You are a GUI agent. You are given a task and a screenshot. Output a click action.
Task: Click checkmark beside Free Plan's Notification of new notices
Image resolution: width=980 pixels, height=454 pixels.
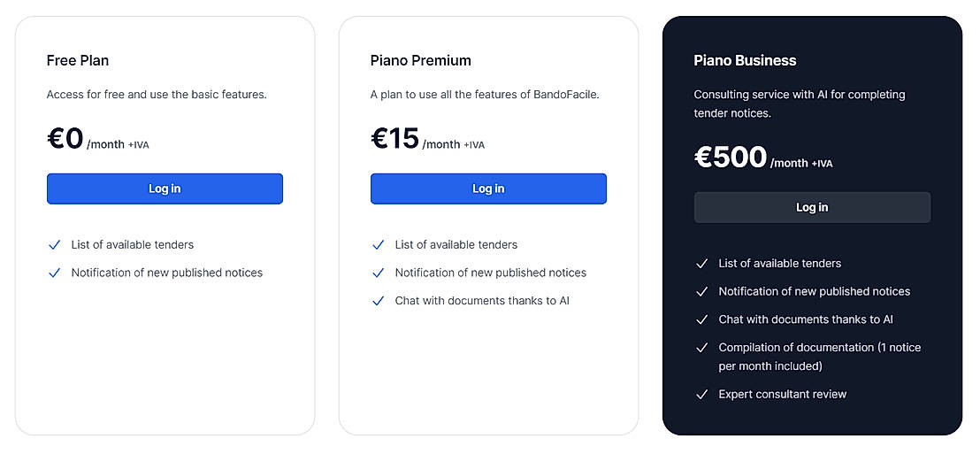pos(55,273)
